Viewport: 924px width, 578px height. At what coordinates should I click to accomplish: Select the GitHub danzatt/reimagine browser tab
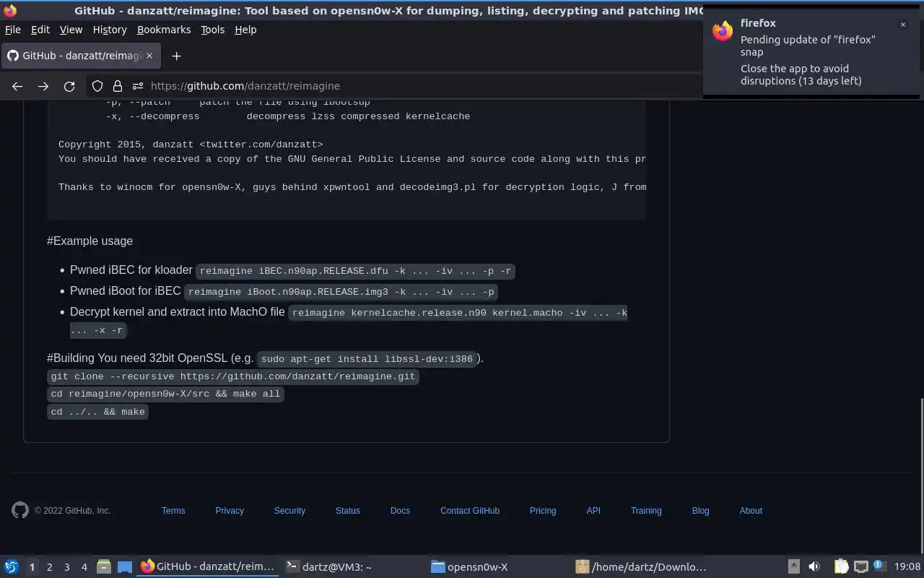pyautogui.click(x=80, y=56)
